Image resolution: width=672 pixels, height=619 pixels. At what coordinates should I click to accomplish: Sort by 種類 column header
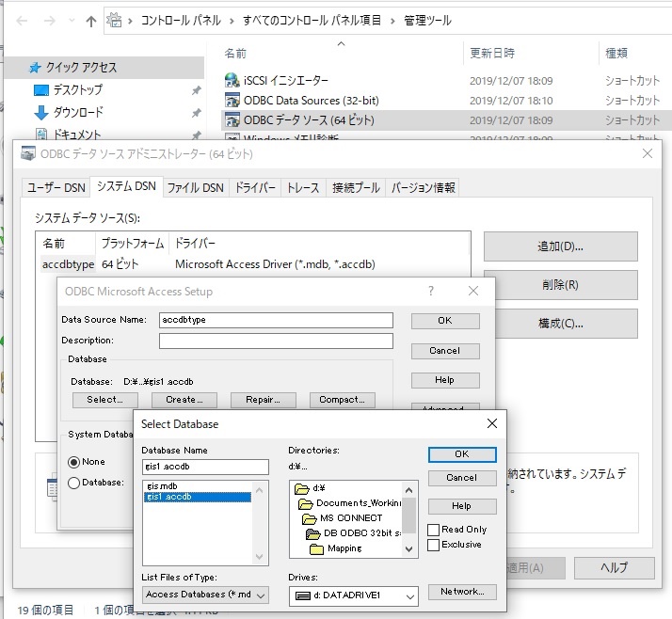point(616,53)
